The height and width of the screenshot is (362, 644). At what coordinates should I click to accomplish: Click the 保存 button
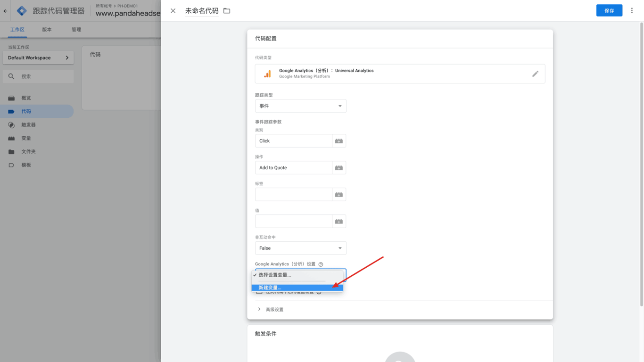tap(609, 10)
